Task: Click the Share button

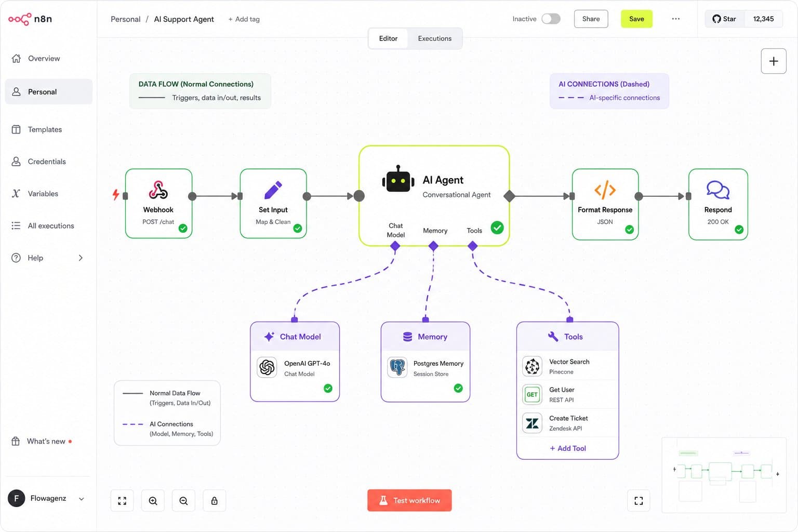Action: point(591,19)
